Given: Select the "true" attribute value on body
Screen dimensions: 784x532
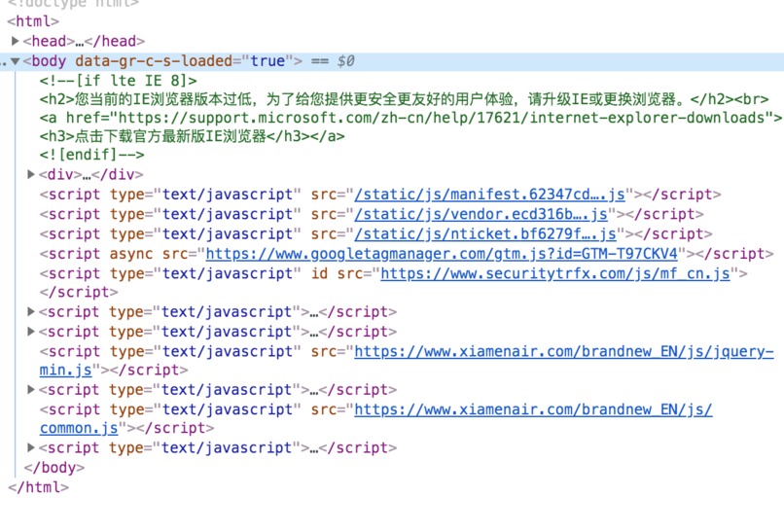Looking at the screenshot, I should [x=267, y=61].
